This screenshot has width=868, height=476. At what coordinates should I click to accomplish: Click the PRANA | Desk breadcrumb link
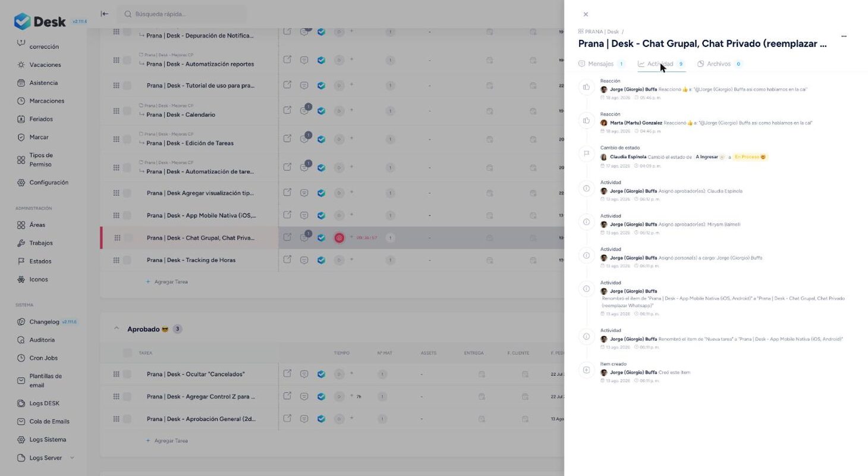coord(602,32)
